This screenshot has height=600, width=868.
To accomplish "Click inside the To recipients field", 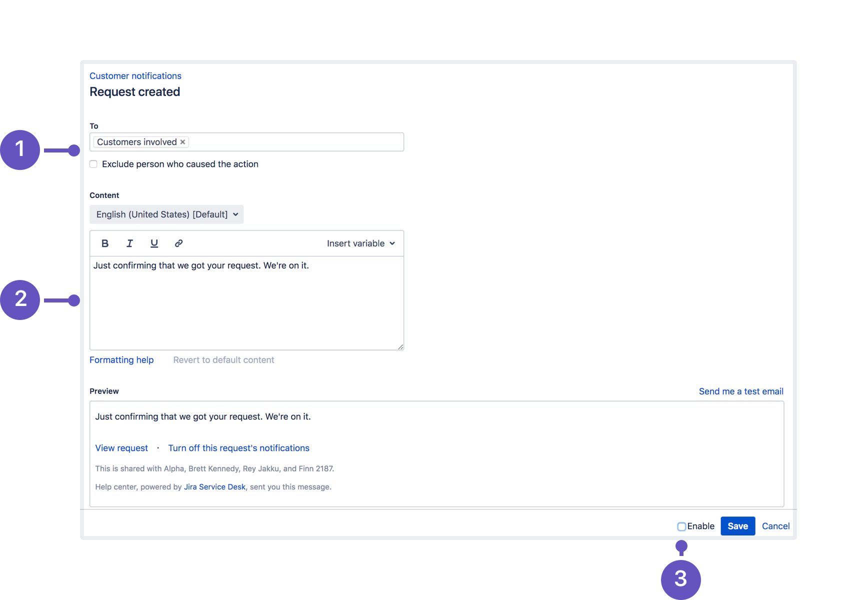I will coord(295,142).
